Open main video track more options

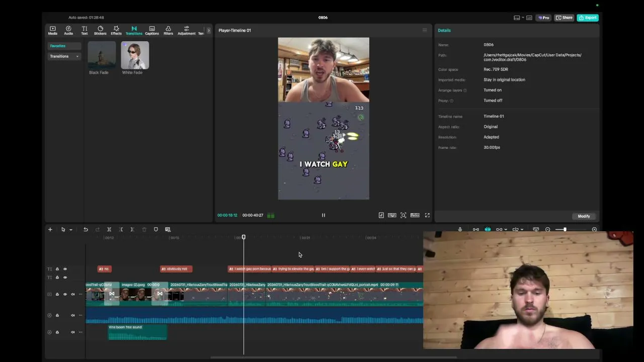(80, 294)
